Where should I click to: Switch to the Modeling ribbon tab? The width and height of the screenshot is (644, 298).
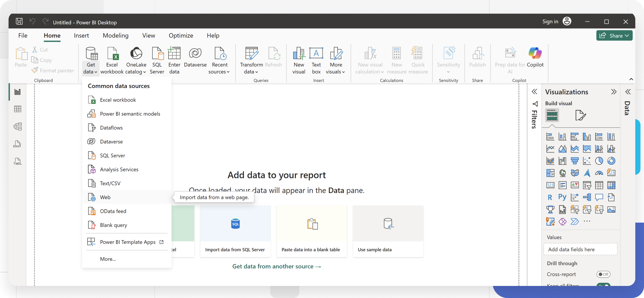(115, 35)
